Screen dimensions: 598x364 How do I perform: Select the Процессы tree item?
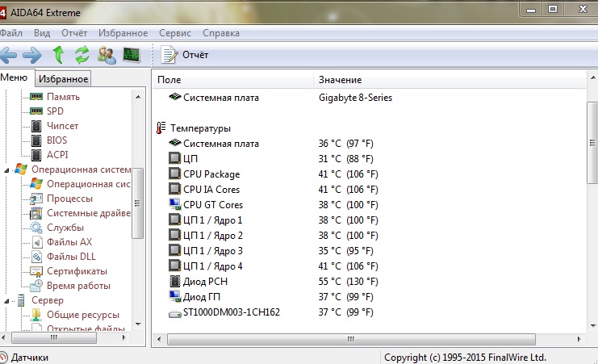69,199
